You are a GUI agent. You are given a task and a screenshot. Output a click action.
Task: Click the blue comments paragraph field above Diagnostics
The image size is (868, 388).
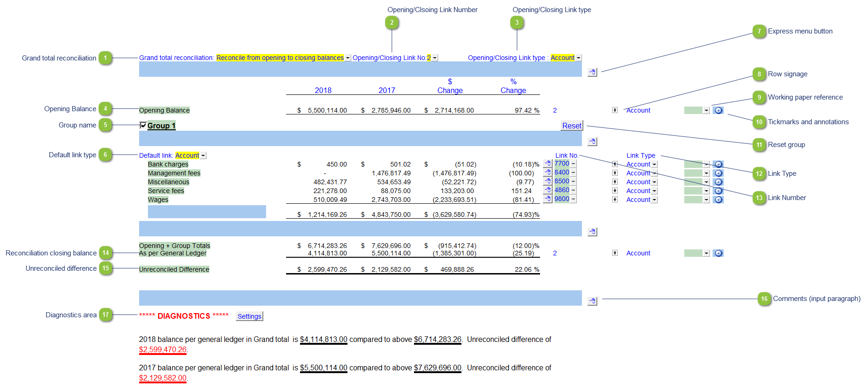pos(361,298)
